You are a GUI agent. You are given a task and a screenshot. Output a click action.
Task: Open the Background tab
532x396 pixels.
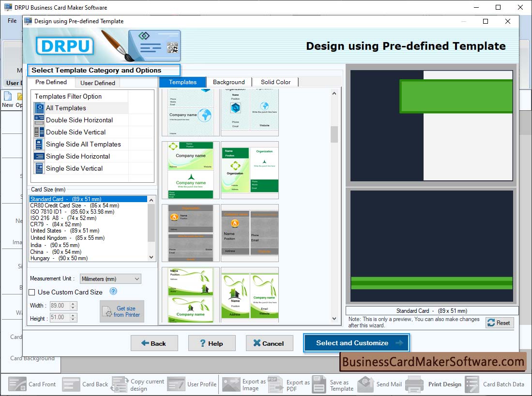228,82
